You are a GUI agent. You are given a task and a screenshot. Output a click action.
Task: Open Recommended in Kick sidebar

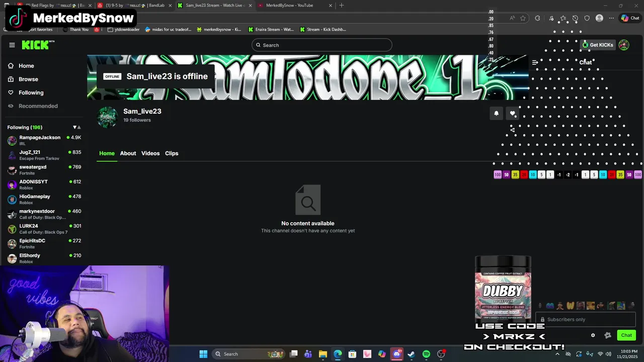(33, 106)
